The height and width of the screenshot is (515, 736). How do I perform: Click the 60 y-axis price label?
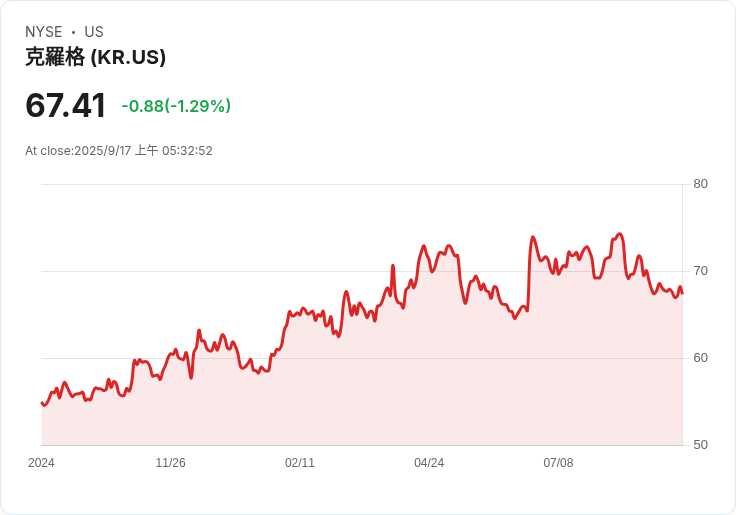[700, 358]
